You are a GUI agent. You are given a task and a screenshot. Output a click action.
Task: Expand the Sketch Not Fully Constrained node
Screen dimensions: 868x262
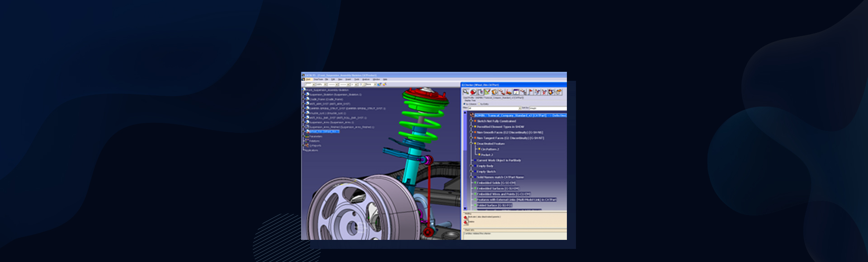click(472, 121)
